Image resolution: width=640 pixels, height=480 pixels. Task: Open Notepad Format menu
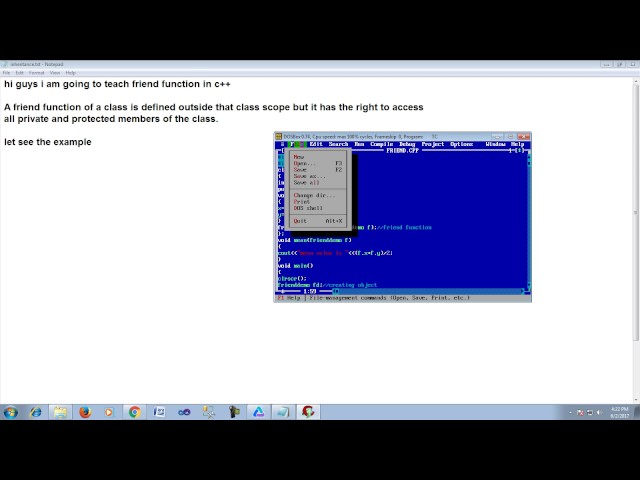click(x=36, y=73)
